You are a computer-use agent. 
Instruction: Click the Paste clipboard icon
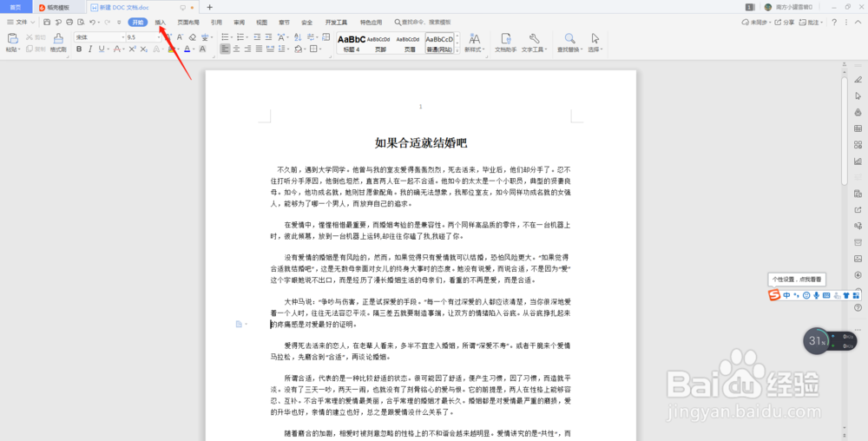[12, 38]
